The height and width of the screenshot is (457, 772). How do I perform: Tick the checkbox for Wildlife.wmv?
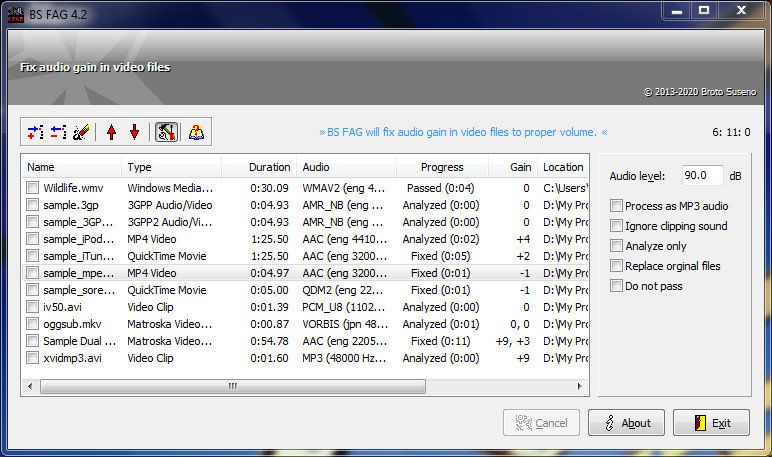pyautogui.click(x=32, y=188)
